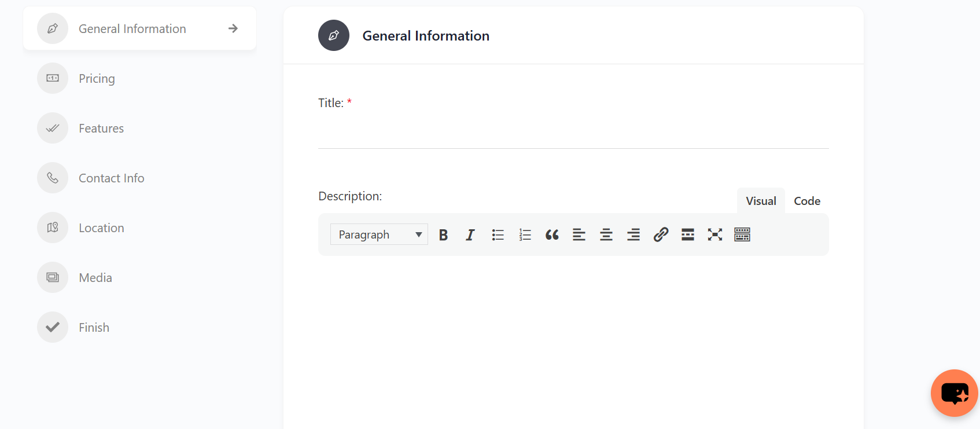This screenshot has width=980, height=429.
Task: Add a blockquote to the description
Action: [552, 234]
